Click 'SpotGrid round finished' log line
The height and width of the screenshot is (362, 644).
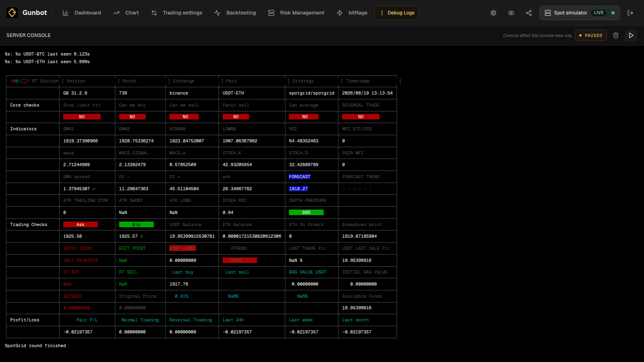[35, 346]
